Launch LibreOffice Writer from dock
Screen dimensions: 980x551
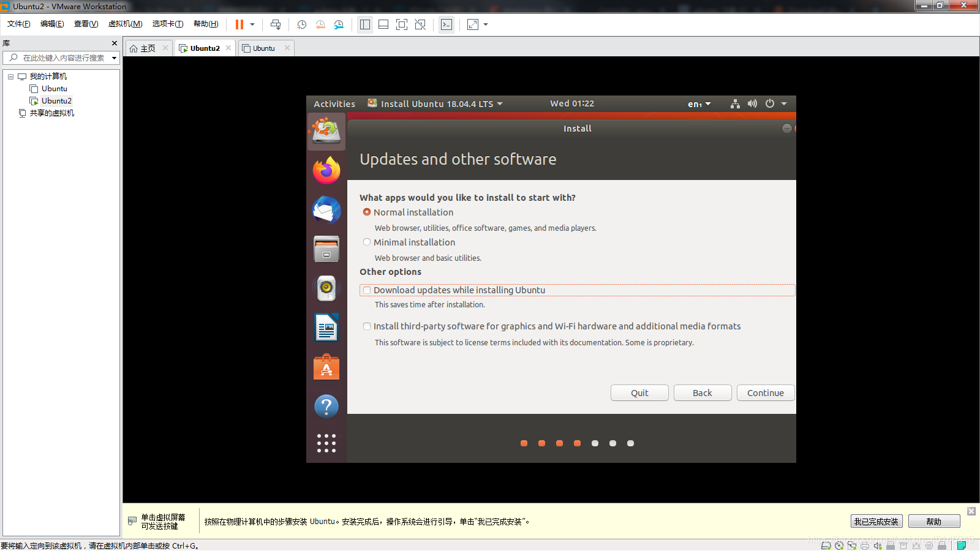pos(326,328)
